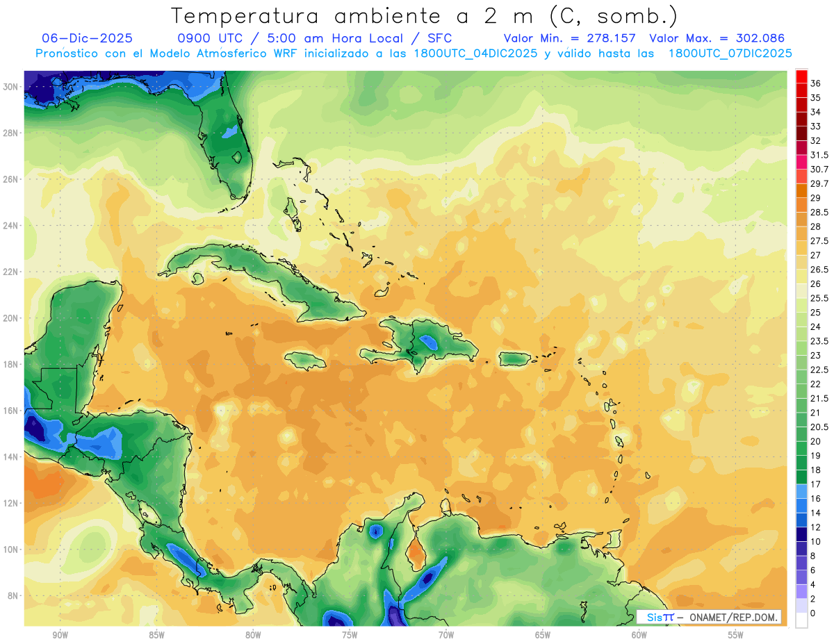Click legend value 21.5
This screenshot has height=644, width=834.
click(x=819, y=398)
